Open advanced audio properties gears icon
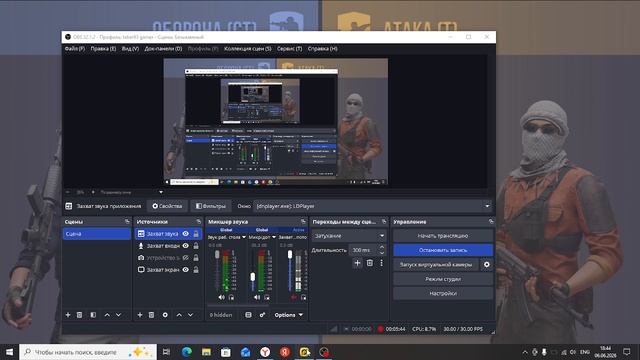Screen dimensions: 640x360 pos(262,315)
